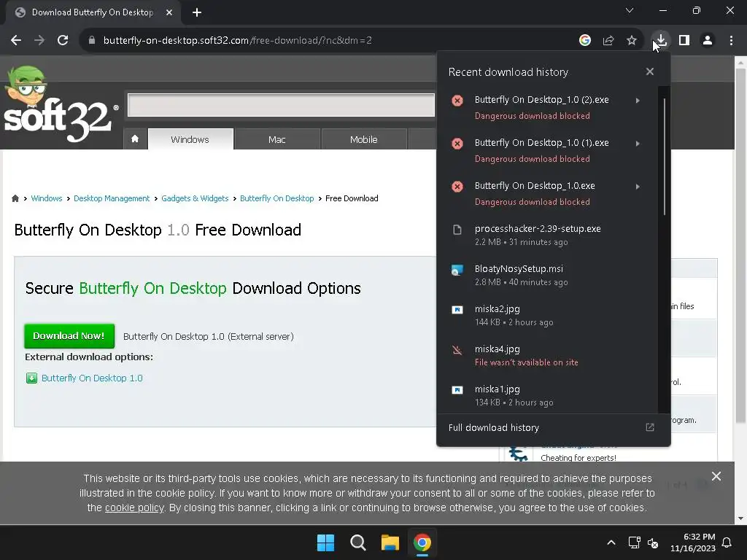Switch to the Mac tab
Screen dimensions: 747x560
click(x=276, y=139)
